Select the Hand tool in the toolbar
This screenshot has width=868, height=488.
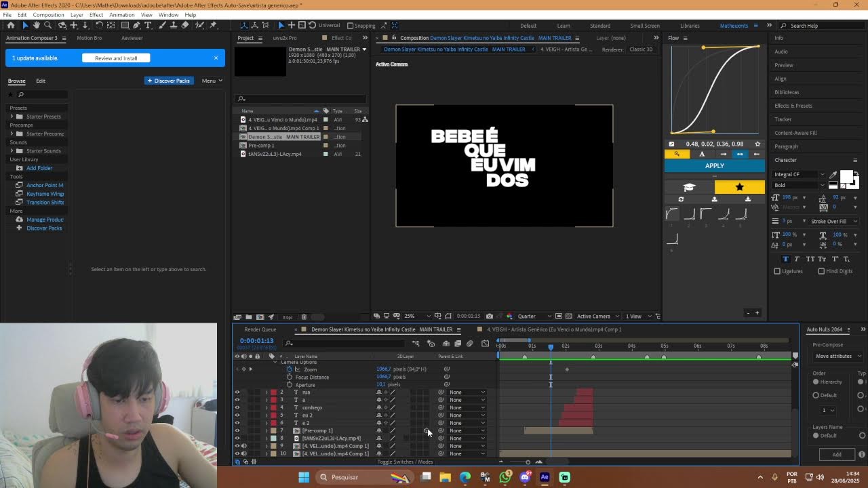pyautogui.click(x=37, y=25)
